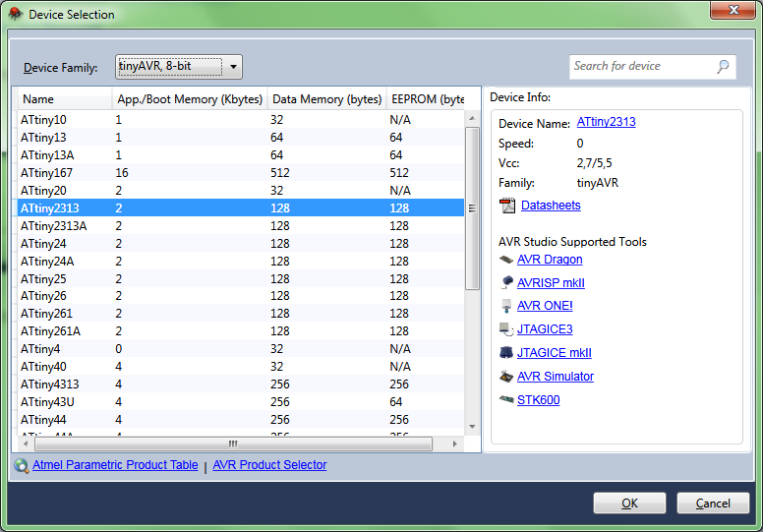
Task: Open AVR Product Selector link
Action: pos(269,465)
